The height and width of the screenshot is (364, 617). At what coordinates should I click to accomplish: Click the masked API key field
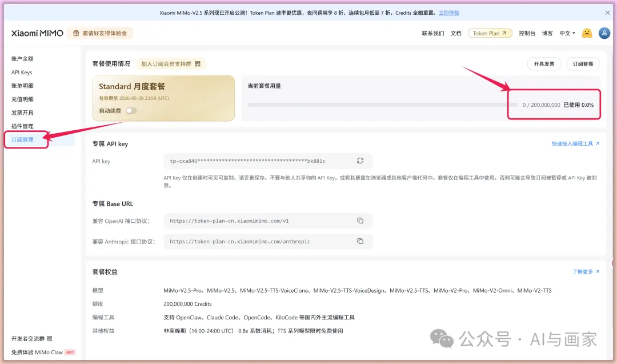point(268,161)
